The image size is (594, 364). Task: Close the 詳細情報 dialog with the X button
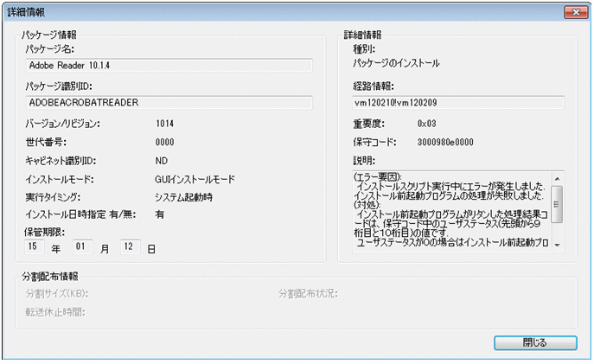point(576,12)
